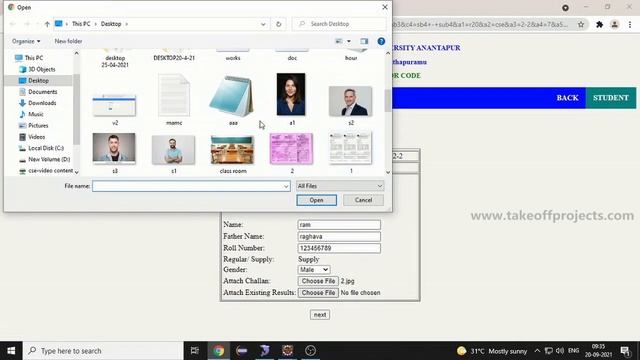
Task: Click This PC in address breadcrumb
Action: point(81,24)
